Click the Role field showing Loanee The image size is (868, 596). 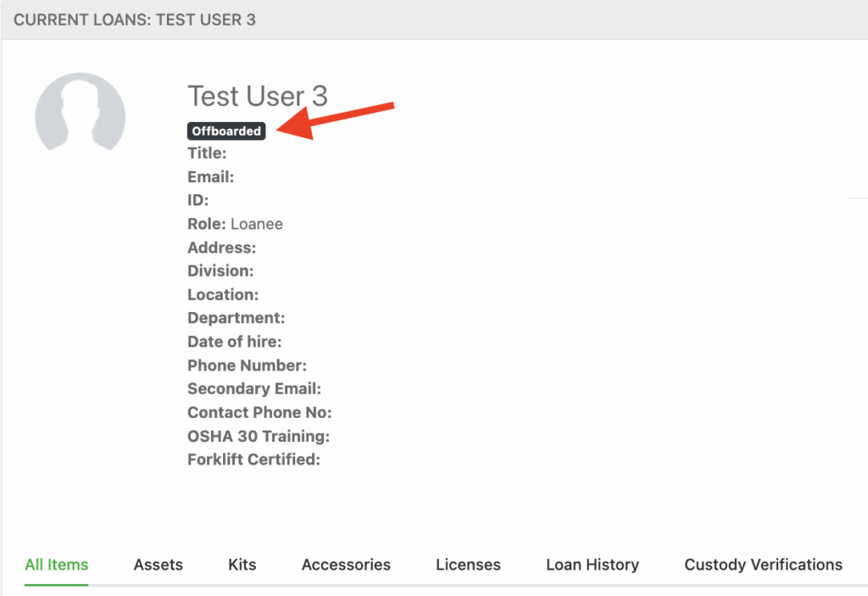235,225
